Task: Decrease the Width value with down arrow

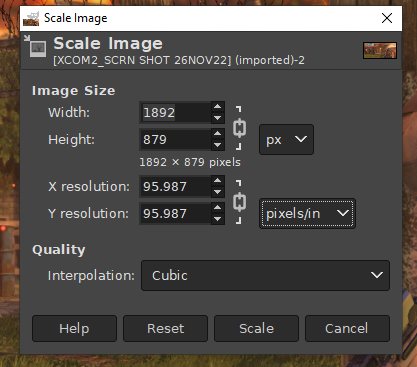Action: (x=218, y=118)
